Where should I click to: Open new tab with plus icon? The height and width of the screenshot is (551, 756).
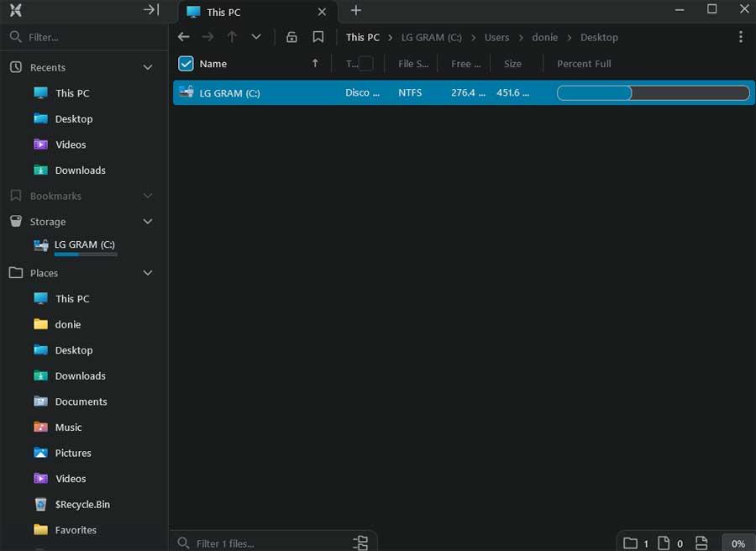point(356,10)
